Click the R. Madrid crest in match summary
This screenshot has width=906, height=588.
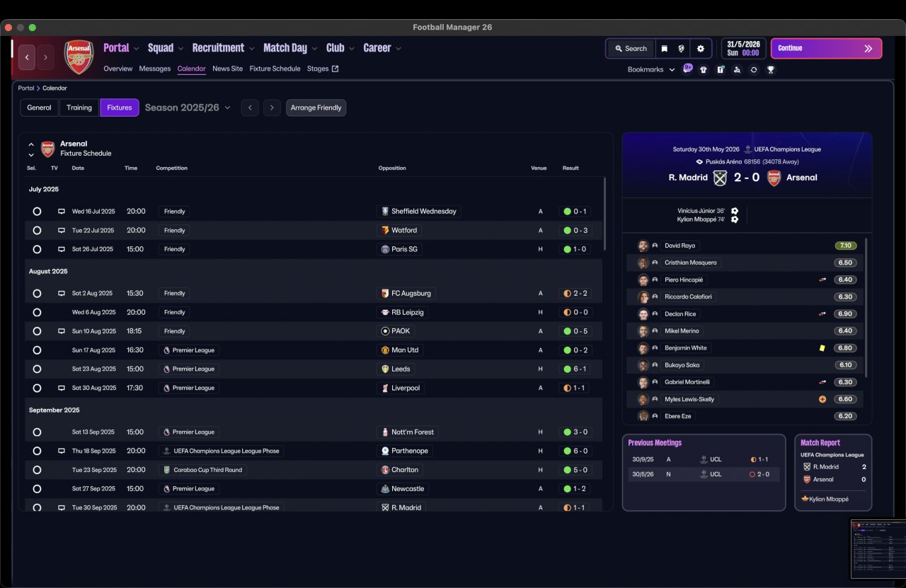pyautogui.click(x=720, y=178)
